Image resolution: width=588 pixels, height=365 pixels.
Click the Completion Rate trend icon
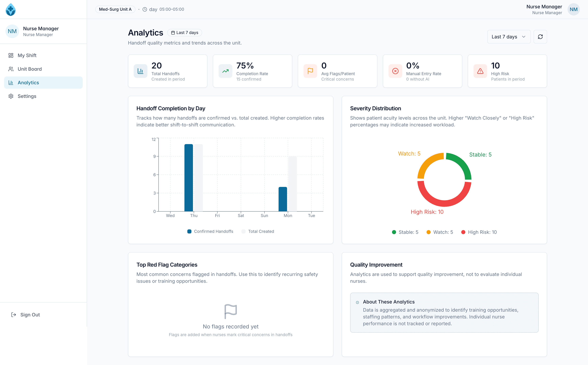pyautogui.click(x=225, y=71)
